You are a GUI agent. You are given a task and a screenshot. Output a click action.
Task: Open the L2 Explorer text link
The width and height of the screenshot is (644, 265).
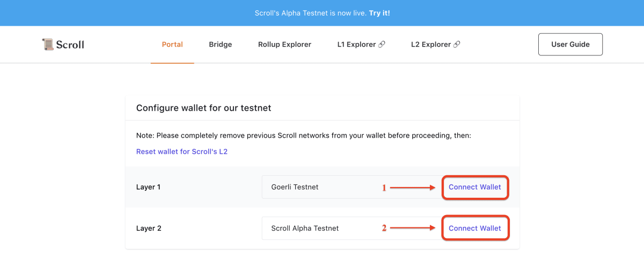(x=430, y=45)
